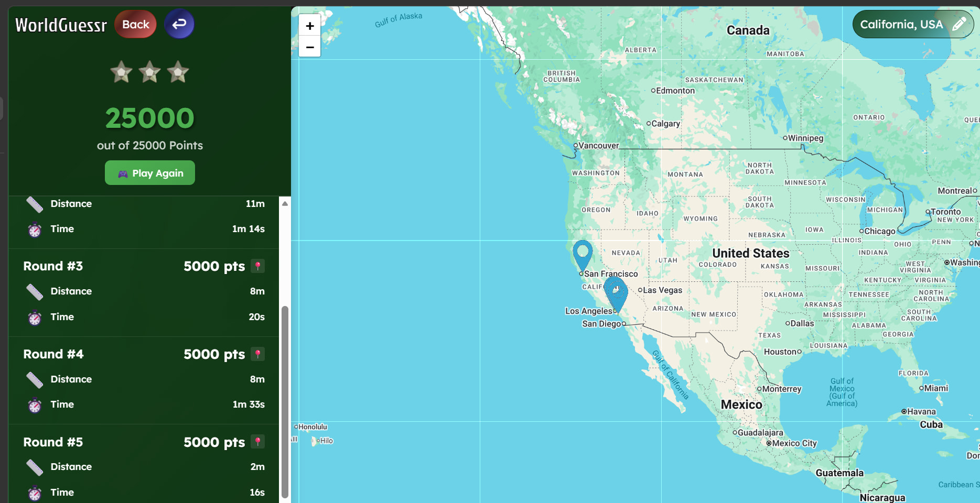Open Round #5 location pin icon
Viewport: 980px width, 503px height.
click(x=257, y=442)
